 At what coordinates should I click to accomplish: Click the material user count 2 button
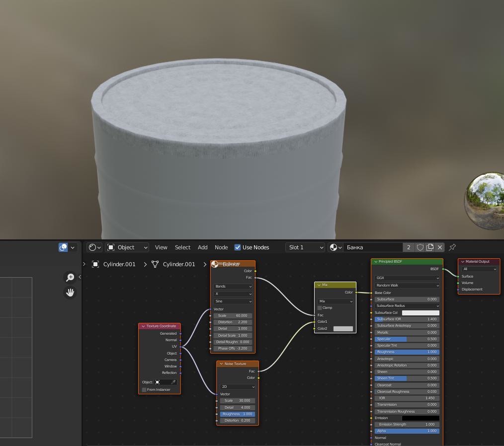pos(409,247)
